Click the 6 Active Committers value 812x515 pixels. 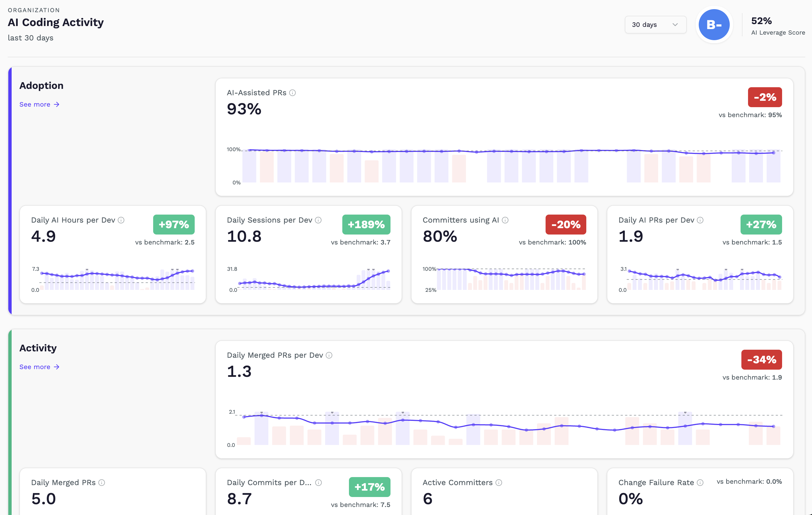point(428,499)
